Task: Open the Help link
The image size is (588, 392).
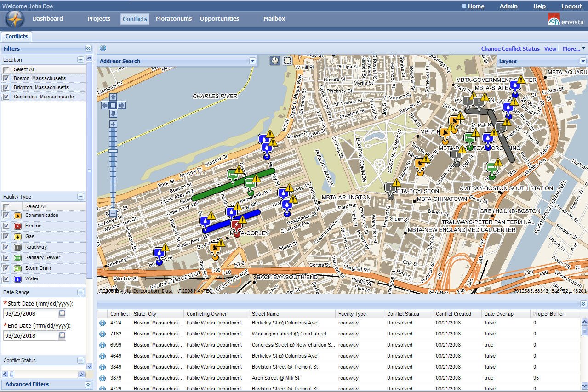Action: pyautogui.click(x=539, y=6)
